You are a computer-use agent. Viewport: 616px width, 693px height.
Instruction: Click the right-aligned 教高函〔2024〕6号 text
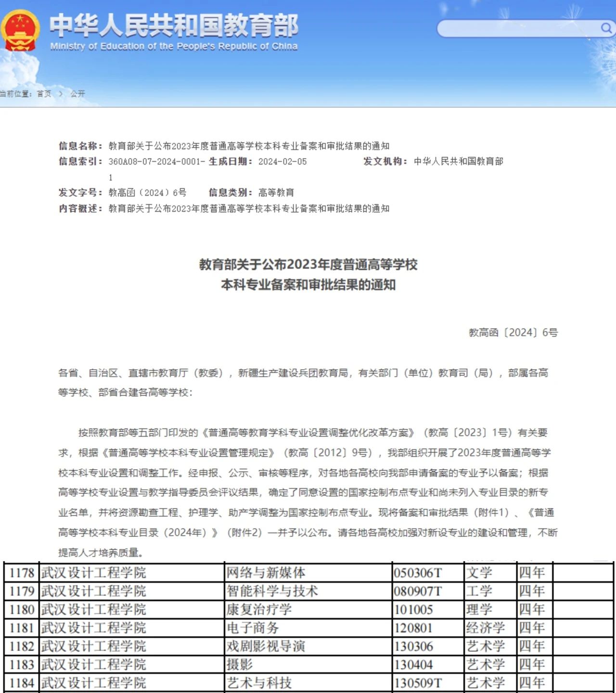coord(513,333)
